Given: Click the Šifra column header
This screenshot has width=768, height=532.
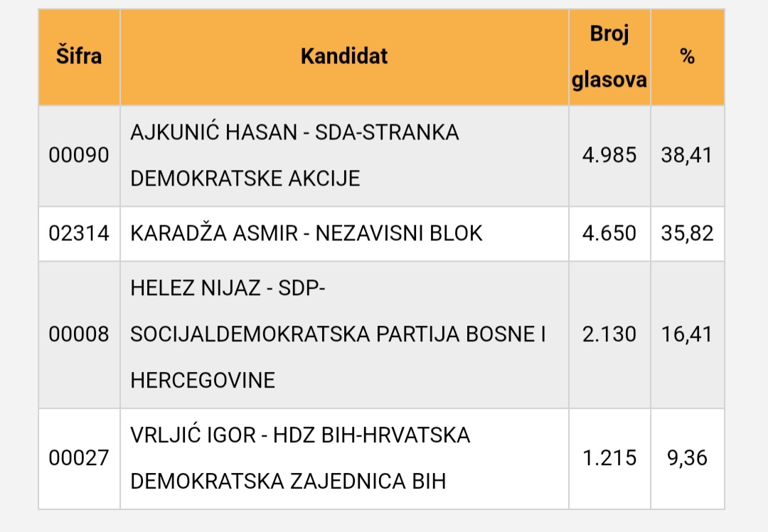Looking at the screenshot, I should pyautogui.click(x=79, y=57).
